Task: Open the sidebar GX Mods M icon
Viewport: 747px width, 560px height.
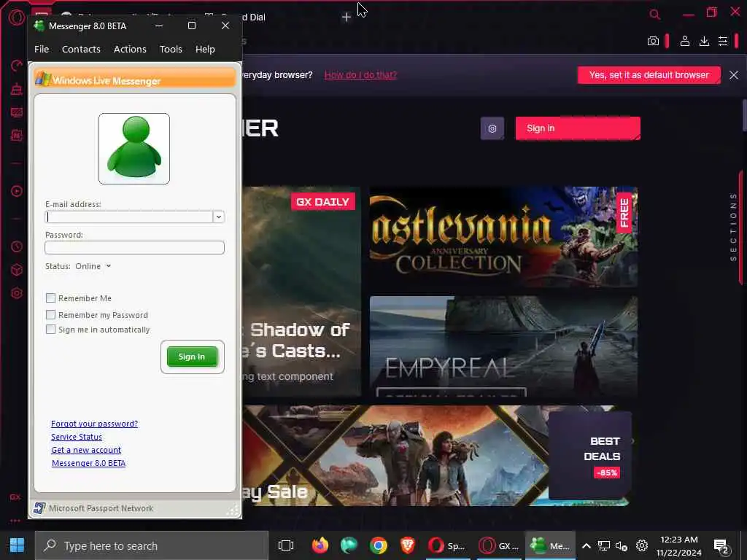Action: coord(17,136)
